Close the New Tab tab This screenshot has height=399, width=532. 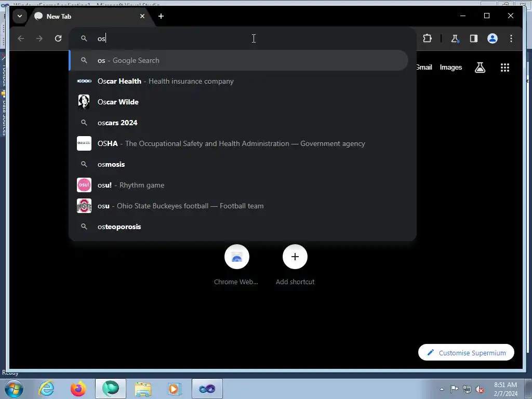(x=142, y=16)
